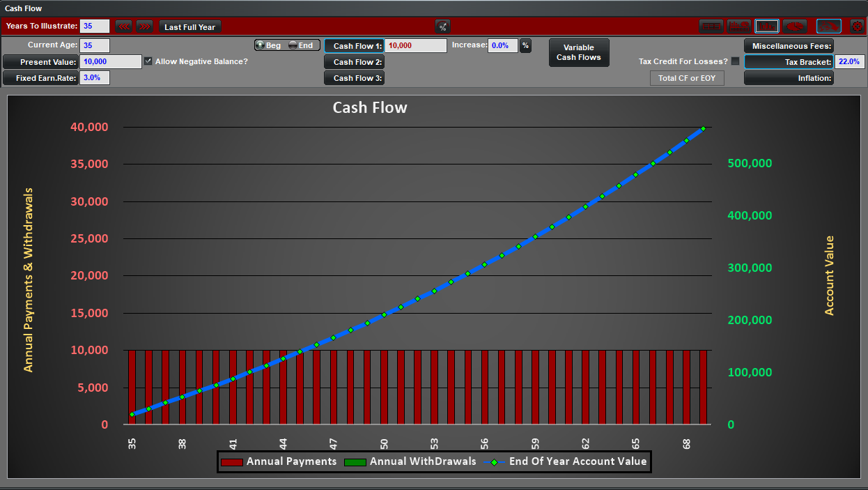Open the settings gear icon
868x490 pixels.
(857, 26)
